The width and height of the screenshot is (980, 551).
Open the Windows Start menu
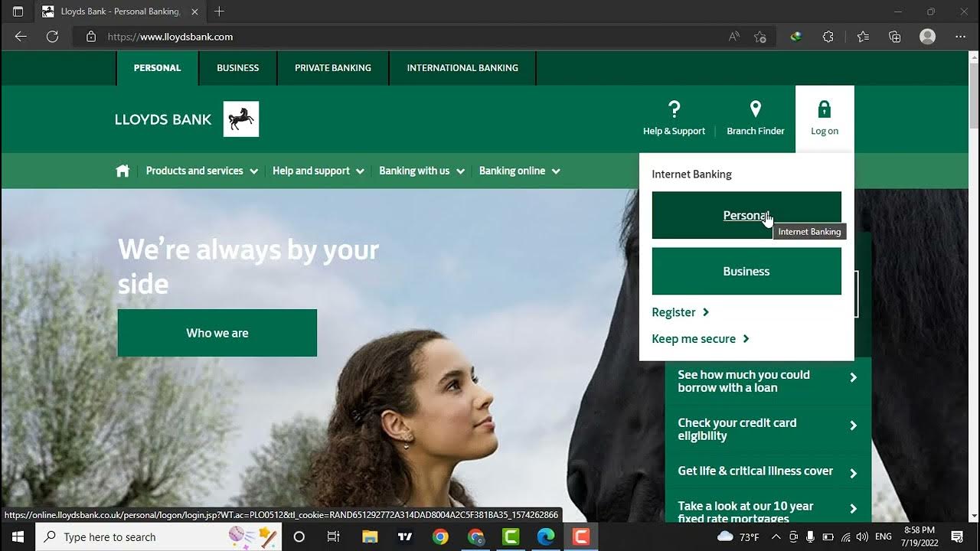click(x=17, y=536)
